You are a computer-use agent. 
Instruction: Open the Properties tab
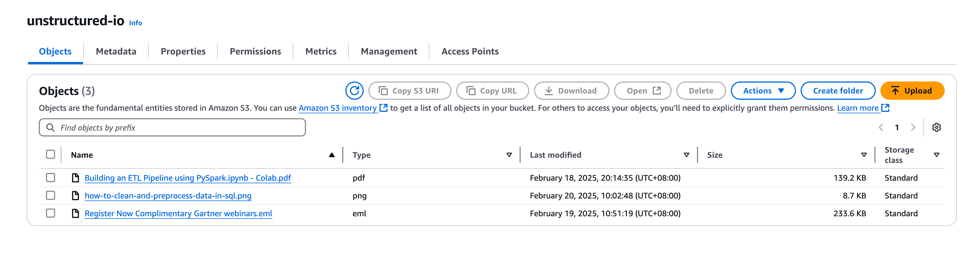[x=183, y=51]
